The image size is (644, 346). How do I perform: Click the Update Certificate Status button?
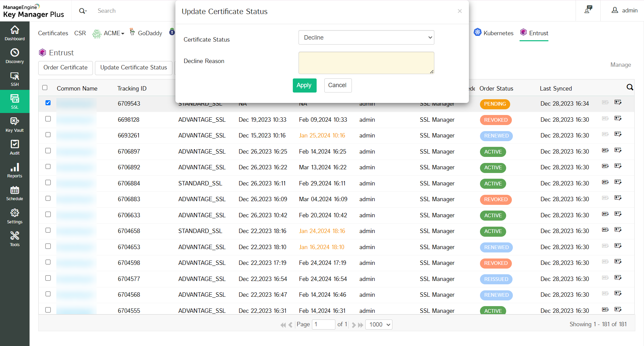click(133, 68)
